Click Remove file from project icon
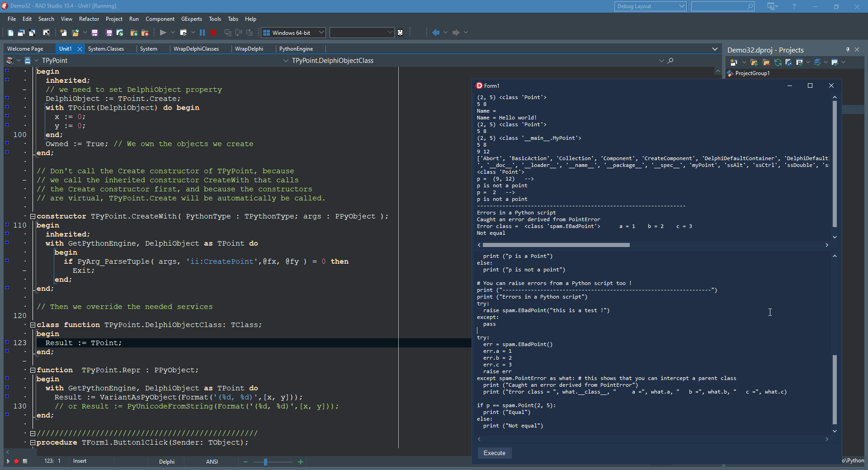 (145, 33)
